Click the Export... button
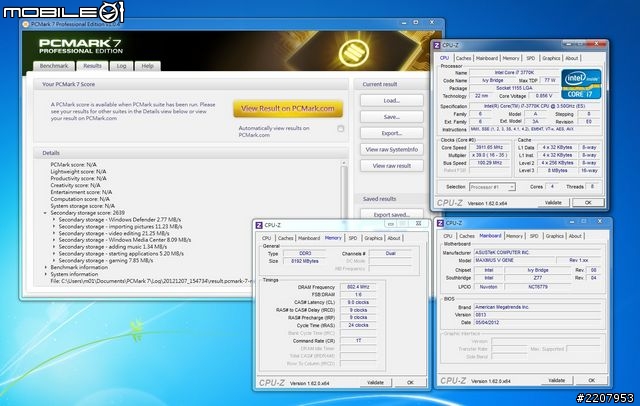 pos(391,133)
